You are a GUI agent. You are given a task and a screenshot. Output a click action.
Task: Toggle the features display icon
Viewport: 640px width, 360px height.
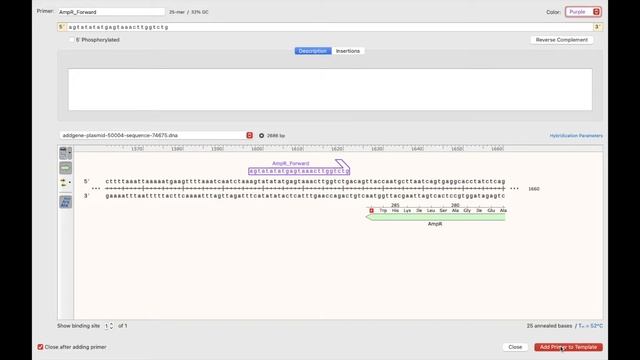coord(65,168)
